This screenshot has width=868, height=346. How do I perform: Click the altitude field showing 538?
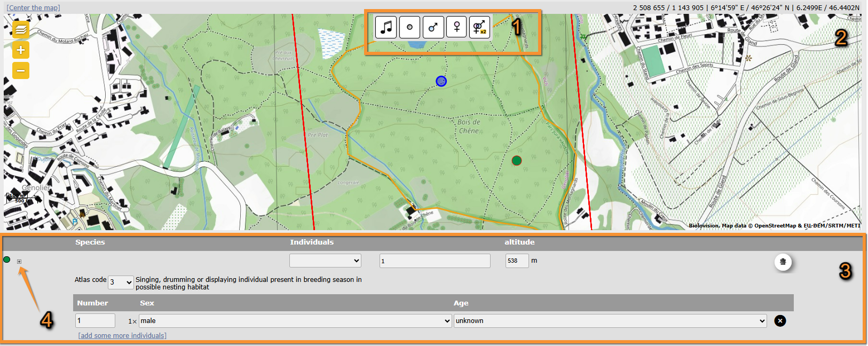pos(516,261)
